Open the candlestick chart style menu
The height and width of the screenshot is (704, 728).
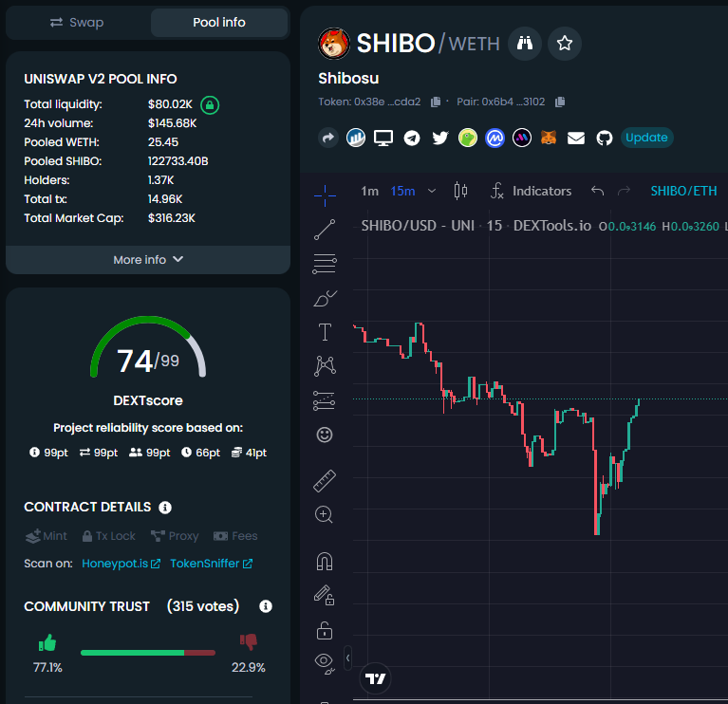pyautogui.click(x=460, y=191)
